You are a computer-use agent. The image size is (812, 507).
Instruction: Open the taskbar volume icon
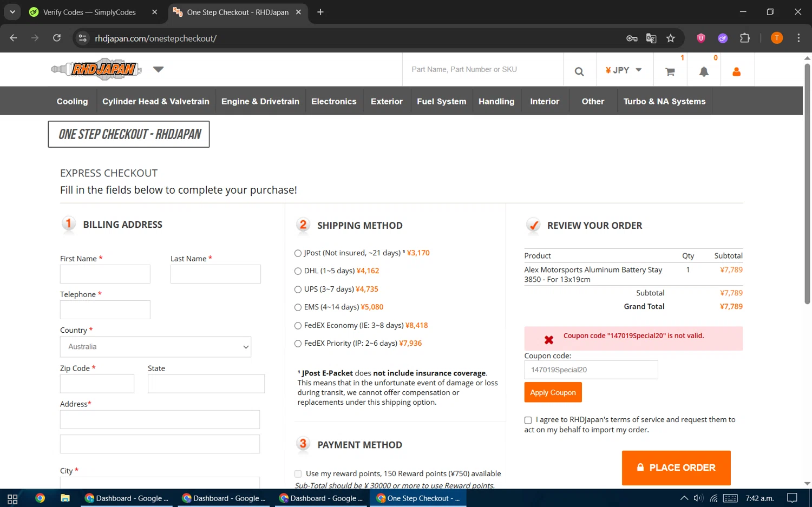[x=698, y=498]
